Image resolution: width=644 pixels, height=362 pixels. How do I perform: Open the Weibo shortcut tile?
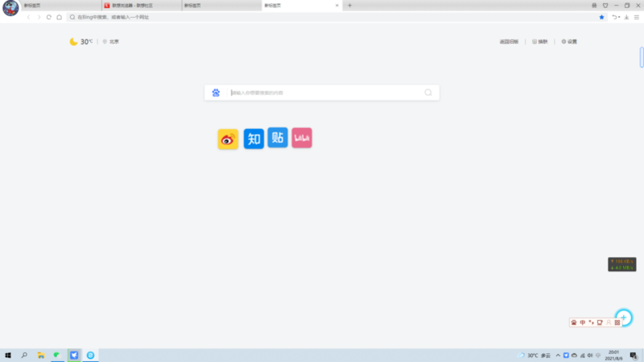[x=228, y=139]
